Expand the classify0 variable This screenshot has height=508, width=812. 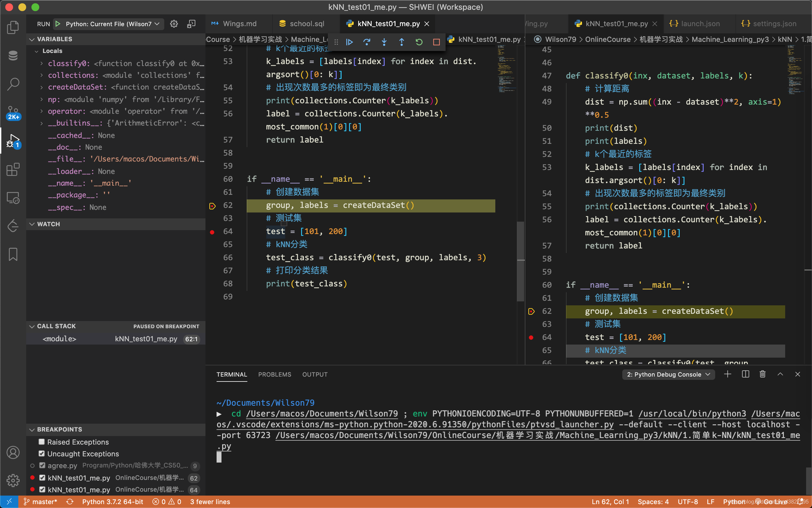pos(41,63)
